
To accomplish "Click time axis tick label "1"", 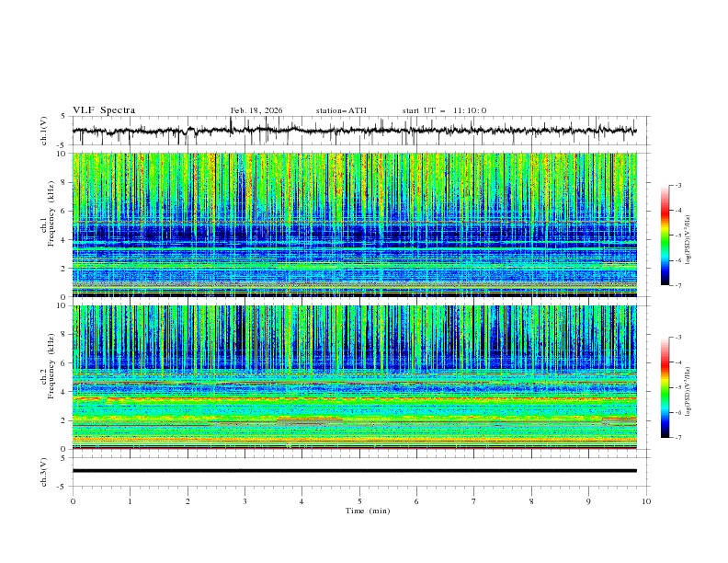I will [x=130, y=501].
